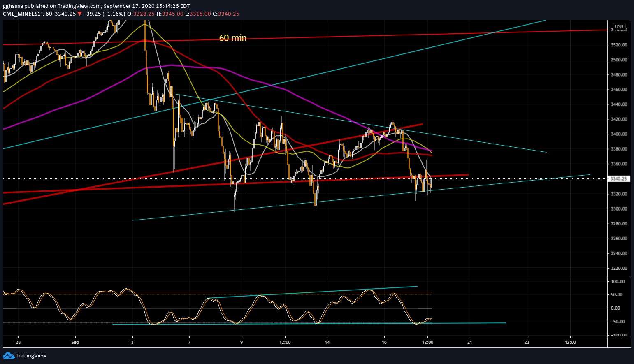Viewport: 634px width, 364px height.
Task: Click the 3400.00 price axis label
Action: 619,134
